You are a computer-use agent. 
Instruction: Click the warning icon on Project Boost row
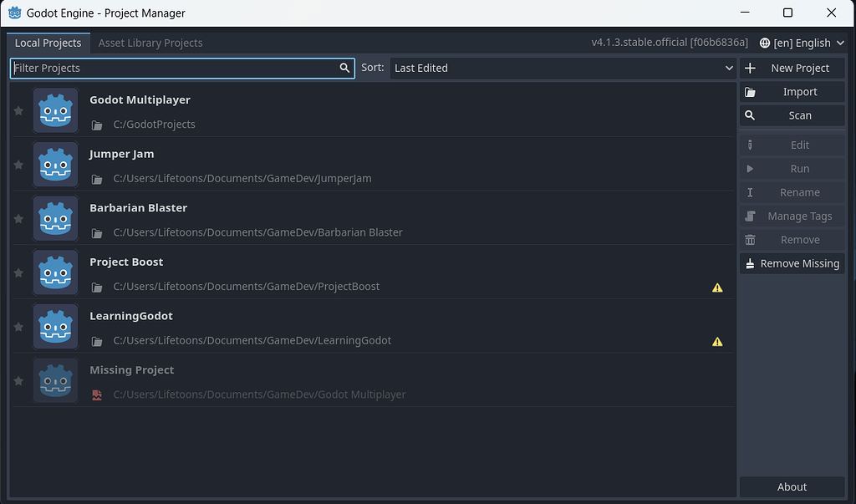click(x=717, y=287)
